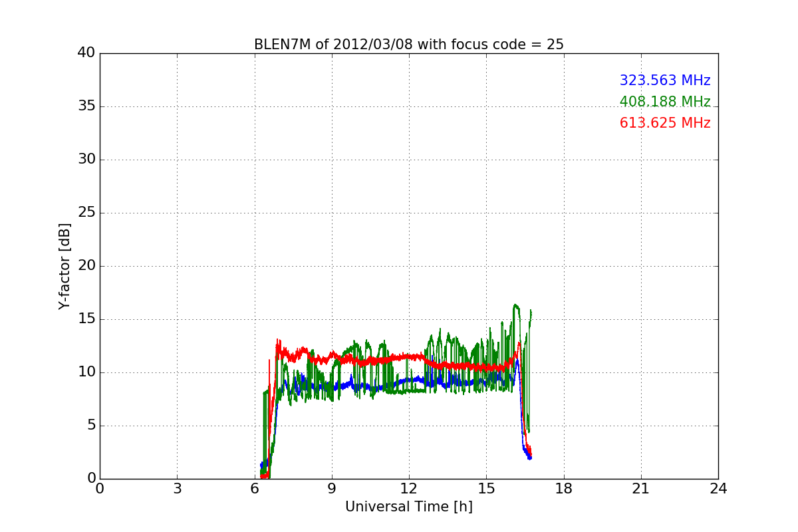
Task: Click the x-axis tick value 3
Action: pyautogui.click(x=177, y=489)
